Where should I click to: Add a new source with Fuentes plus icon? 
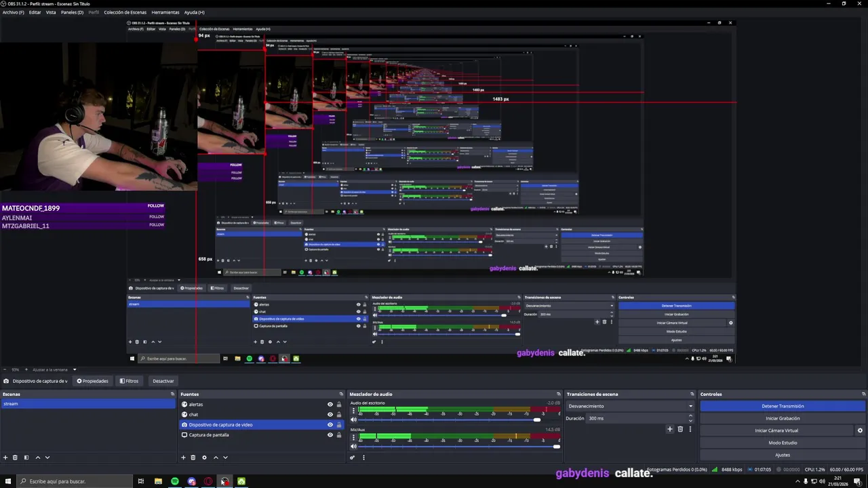point(183,457)
